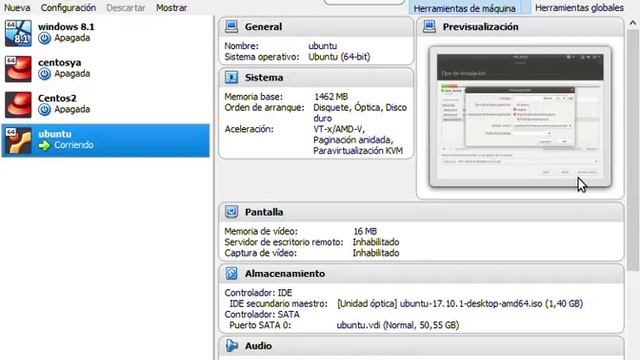Click the power-off icon under Centos2
The width and height of the screenshot is (640, 360).
(44, 109)
